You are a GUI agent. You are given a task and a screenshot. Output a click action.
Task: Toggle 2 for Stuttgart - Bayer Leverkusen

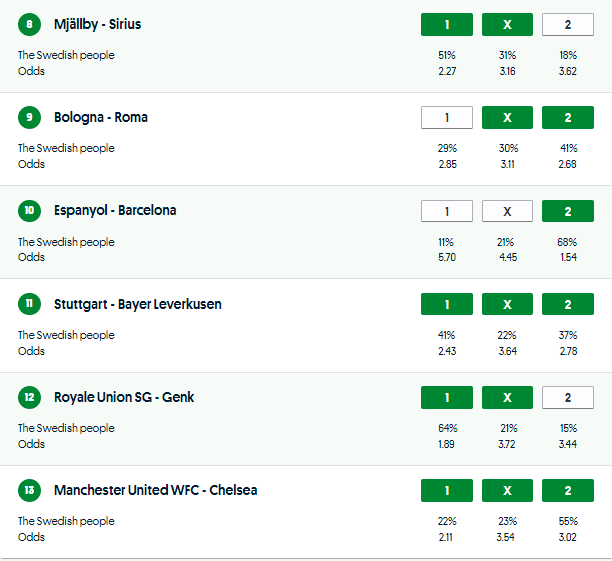tap(567, 304)
